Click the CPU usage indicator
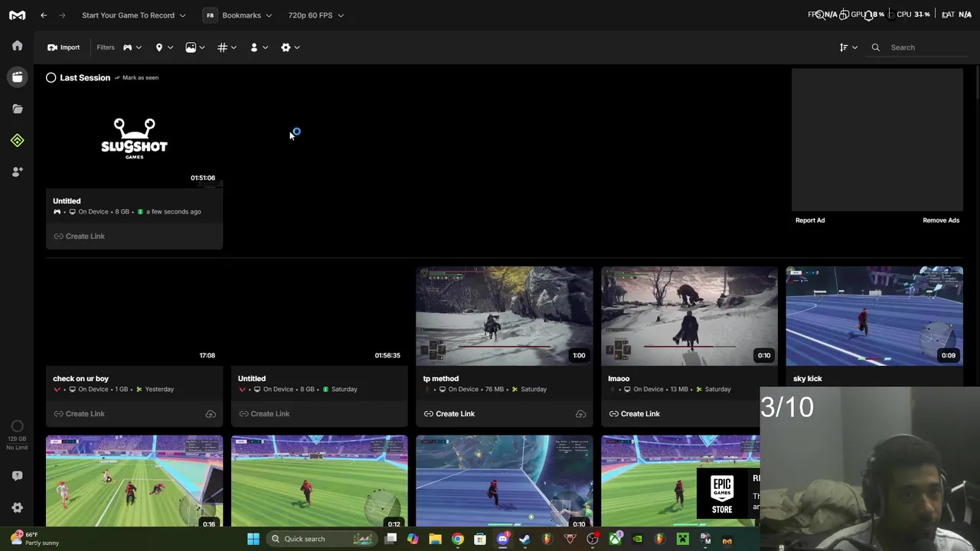Screen dimensions: 980x551 (x=913, y=15)
